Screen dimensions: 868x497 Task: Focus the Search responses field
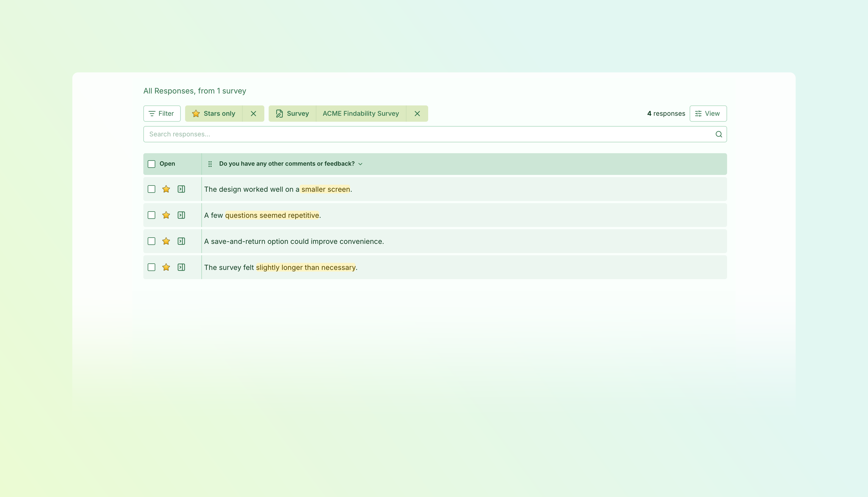coord(435,134)
